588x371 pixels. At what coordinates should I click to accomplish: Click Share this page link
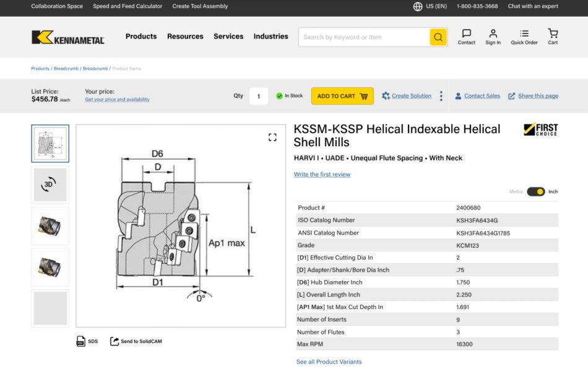coord(538,96)
